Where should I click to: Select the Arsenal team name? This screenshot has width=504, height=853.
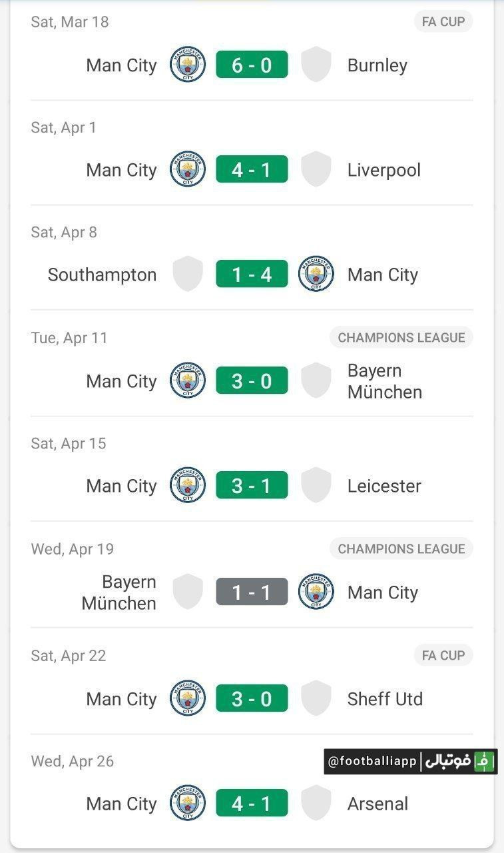(378, 804)
